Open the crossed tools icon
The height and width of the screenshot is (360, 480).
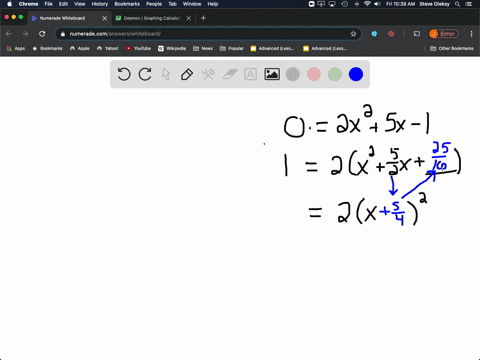click(208, 74)
